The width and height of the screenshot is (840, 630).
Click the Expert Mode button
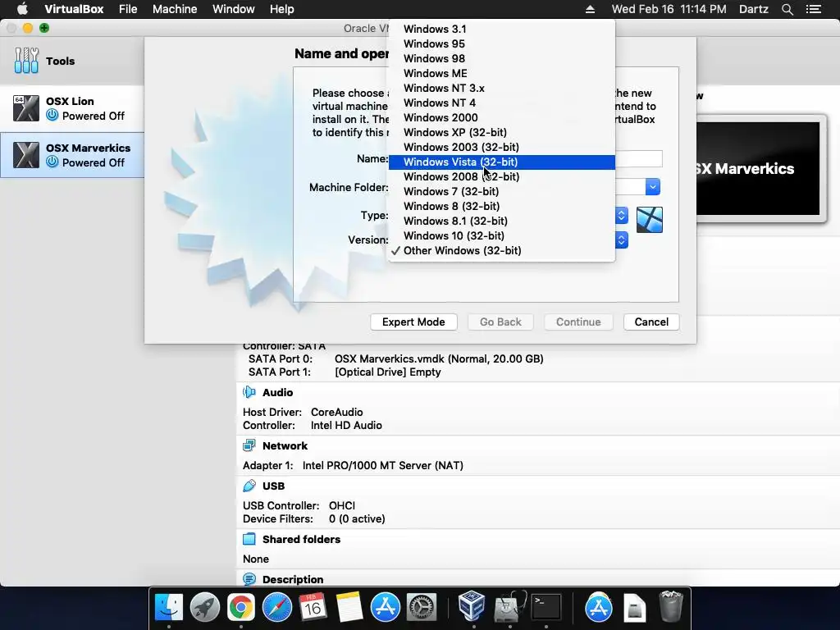coord(413,322)
